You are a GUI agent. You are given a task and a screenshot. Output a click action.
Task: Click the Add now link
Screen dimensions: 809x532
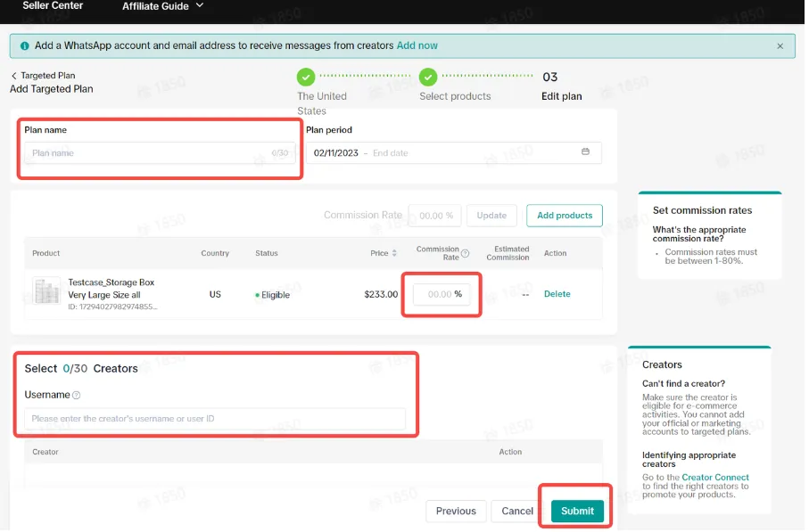[x=417, y=45]
